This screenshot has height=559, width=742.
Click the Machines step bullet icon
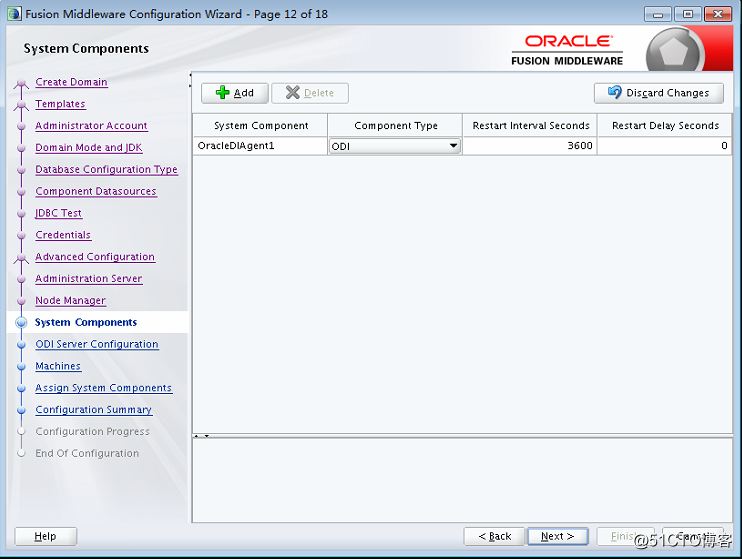click(21, 366)
